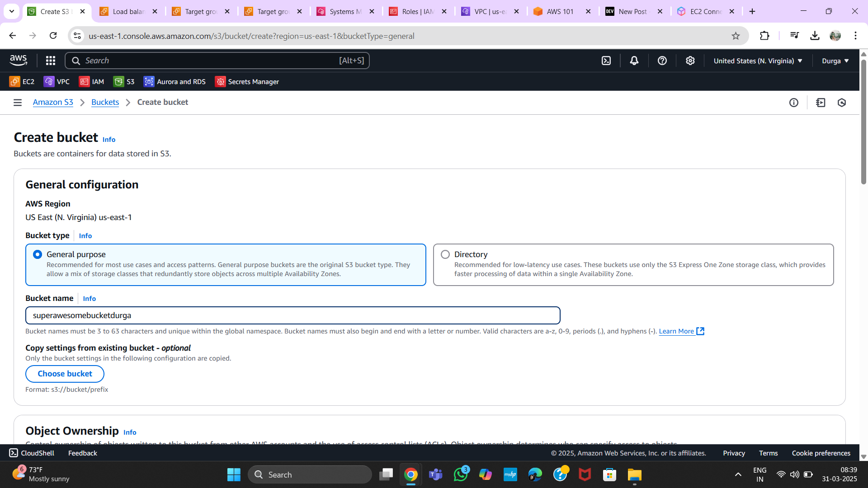Click the CloudShell footer icon
The width and height of the screenshot is (868, 488).
(x=14, y=453)
